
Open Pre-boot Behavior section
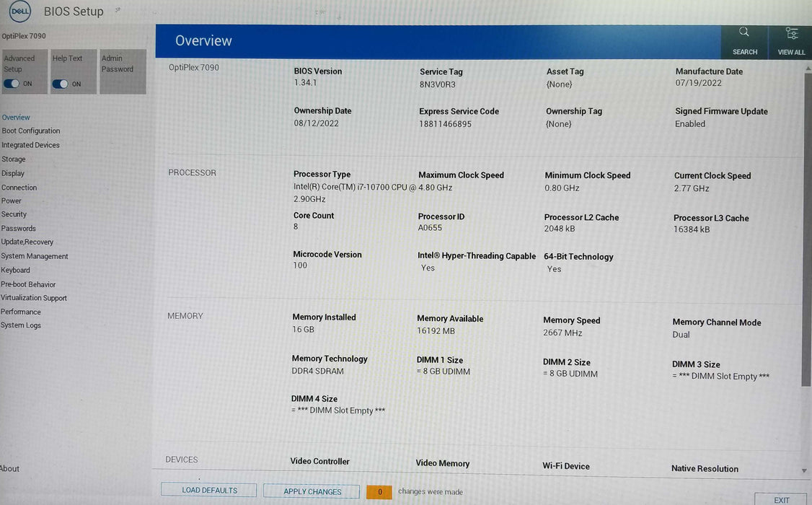point(28,284)
